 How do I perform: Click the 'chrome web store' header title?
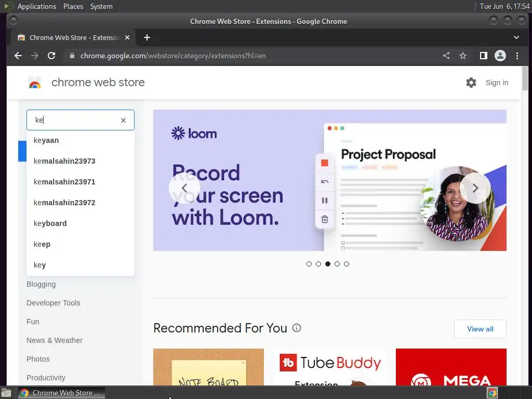(x=98, y=83)
